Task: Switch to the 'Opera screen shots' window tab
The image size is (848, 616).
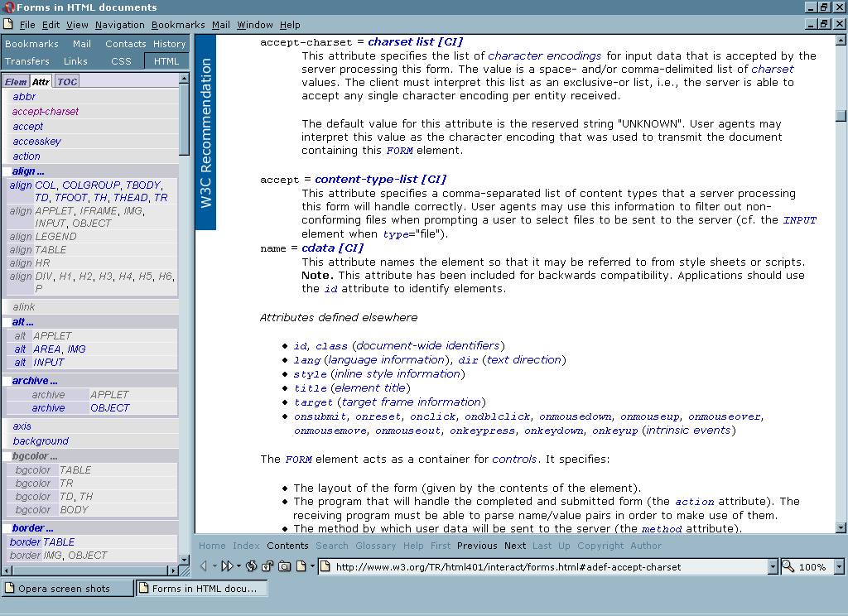Action: tap(68, 589)
